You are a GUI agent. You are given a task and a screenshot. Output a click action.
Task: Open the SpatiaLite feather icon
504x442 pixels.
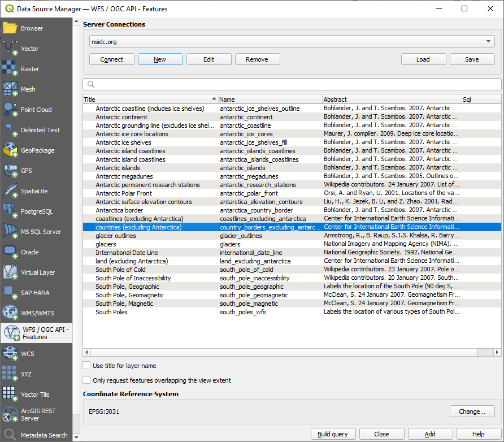(x=10, y=191)
